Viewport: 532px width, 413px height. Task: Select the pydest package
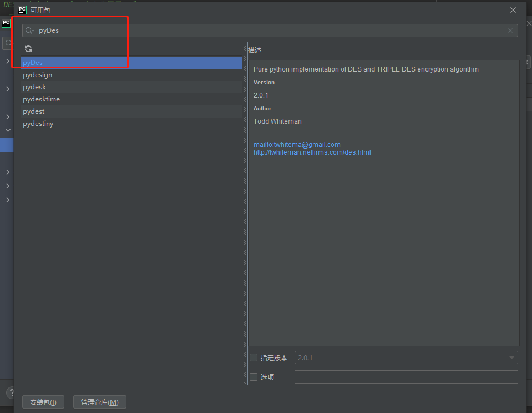131,111
